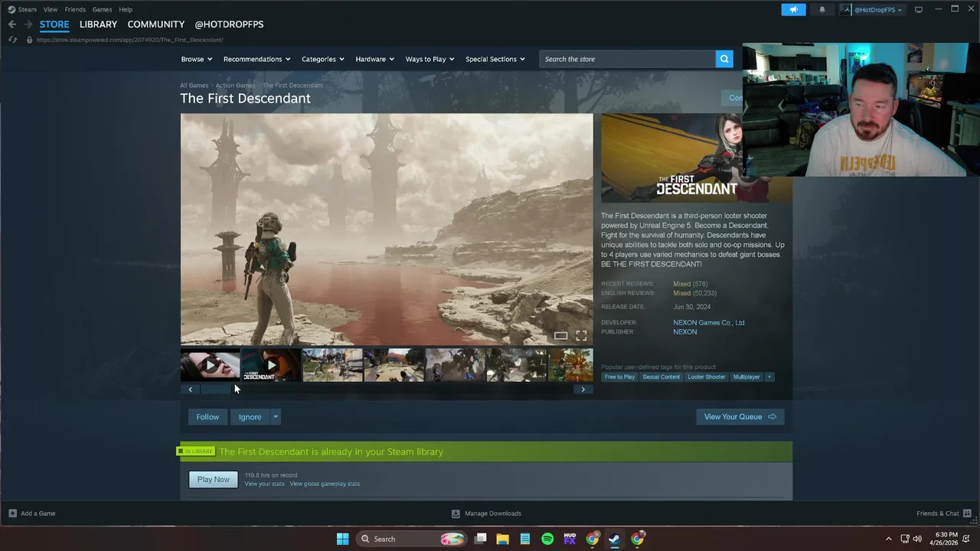Open the Friends & Chat icon
The width and height of the screenshot is (980, 551).
click(x=967, y=514)
